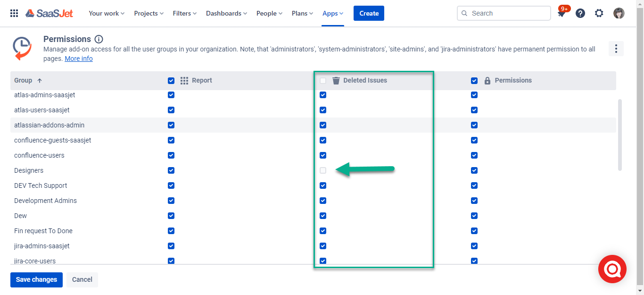Open the three-dot more options menu
Viewport: 644px width, 295px height.
(616, 49)
